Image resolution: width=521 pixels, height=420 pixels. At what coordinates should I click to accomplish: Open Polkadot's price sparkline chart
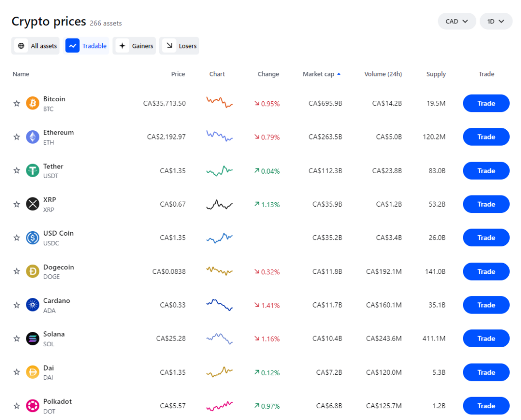click(219, 406)
